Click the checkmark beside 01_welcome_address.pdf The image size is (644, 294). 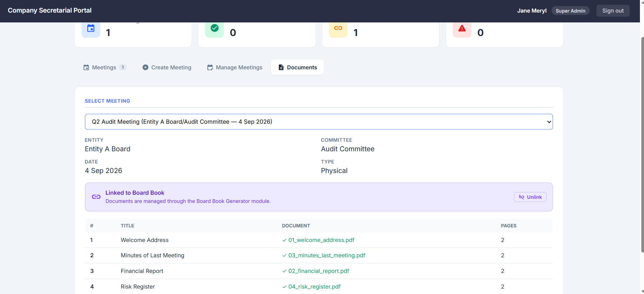(284, 240)
